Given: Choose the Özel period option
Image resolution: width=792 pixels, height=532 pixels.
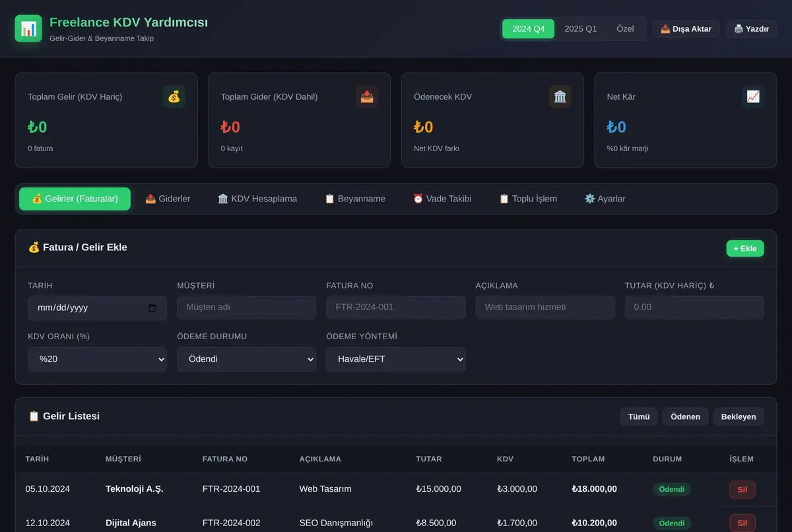Looking at the screenshot, I should [625, 28].
